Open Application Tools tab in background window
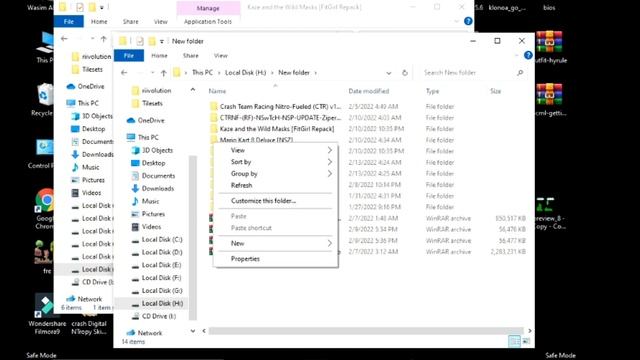The image size is (640, 360). [208, 22]
